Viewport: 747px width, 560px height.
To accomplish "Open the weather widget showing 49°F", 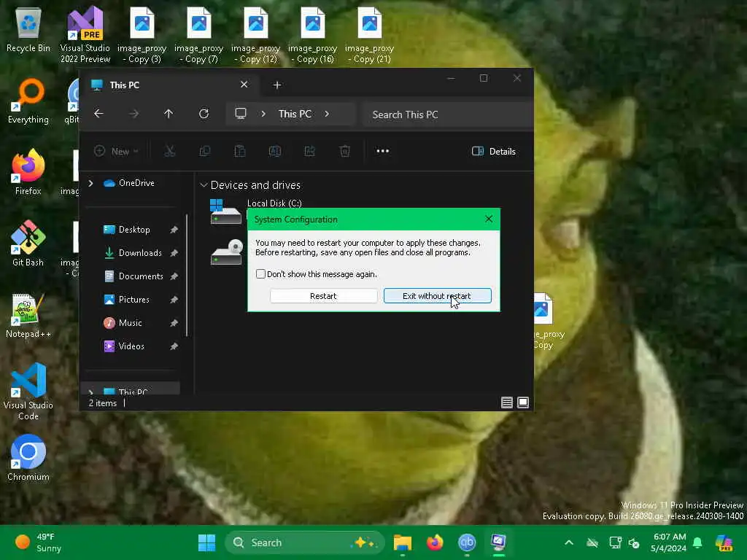I will coord(38,542).
